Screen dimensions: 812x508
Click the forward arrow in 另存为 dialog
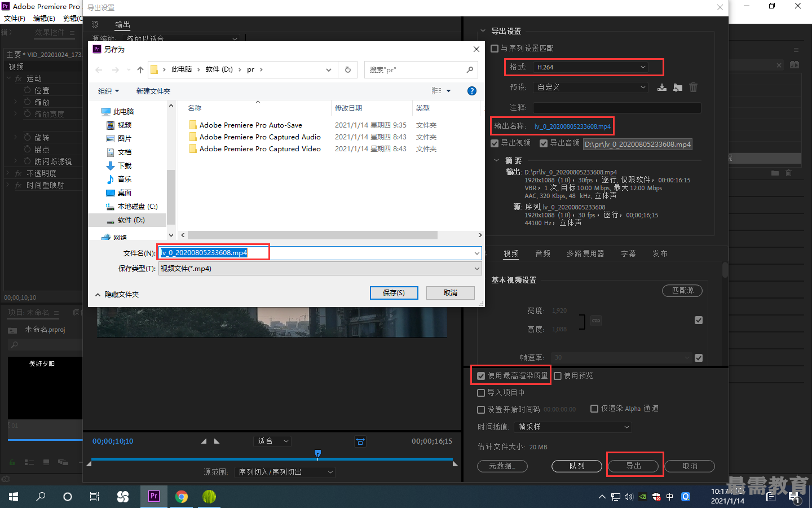pos(116,70)
